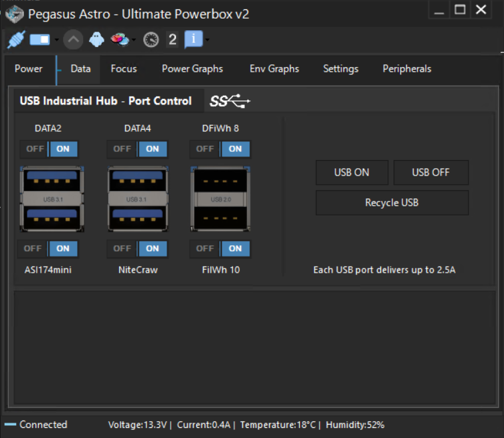Click the USB OFF button
Screen dimensions: 504x438
pyautogui.click(x=430, y=172)
